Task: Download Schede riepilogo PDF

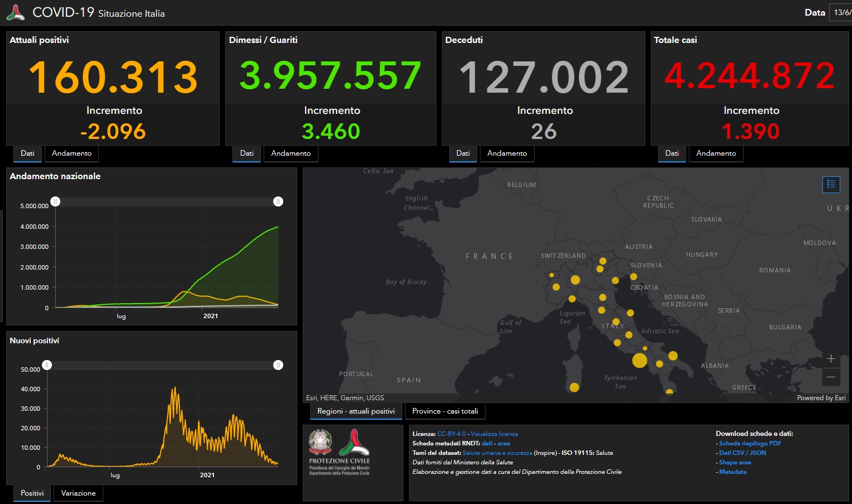Action: tap(750, 443)
